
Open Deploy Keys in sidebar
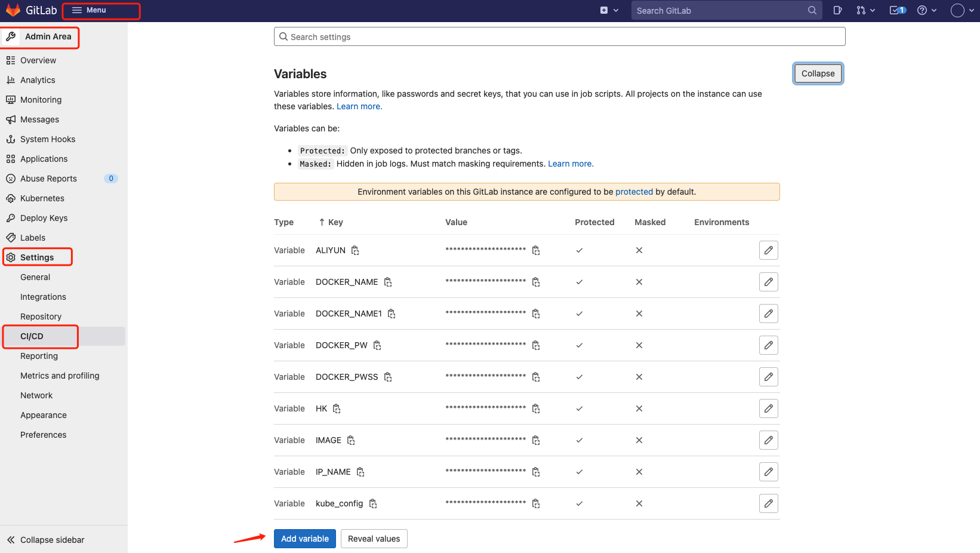click(x=44, y=218)
